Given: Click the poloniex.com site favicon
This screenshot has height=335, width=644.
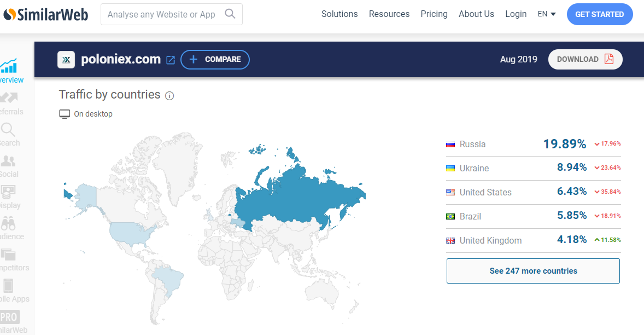Looking at the screenshot, I should [x=66, y=60].
